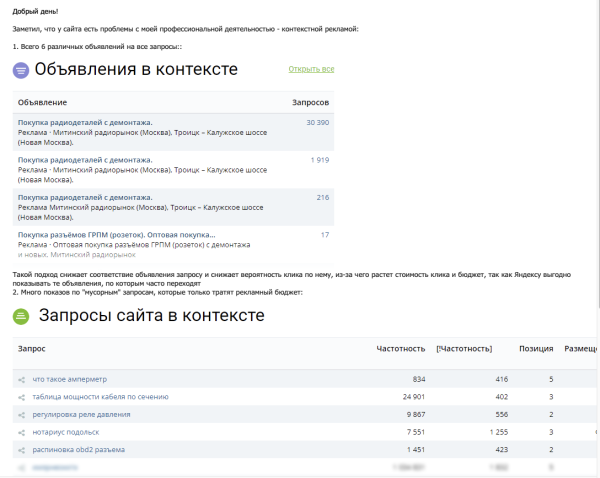
Task: Click the purple icon beside "Объявления в контексте"
Action: pyautogui.click(x=21, y=70)
